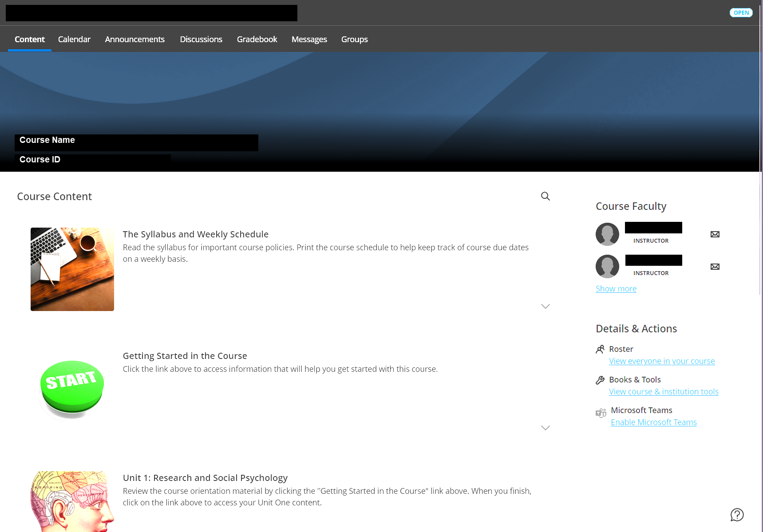Select the Books & Tools wrench icon

(601, 380)
